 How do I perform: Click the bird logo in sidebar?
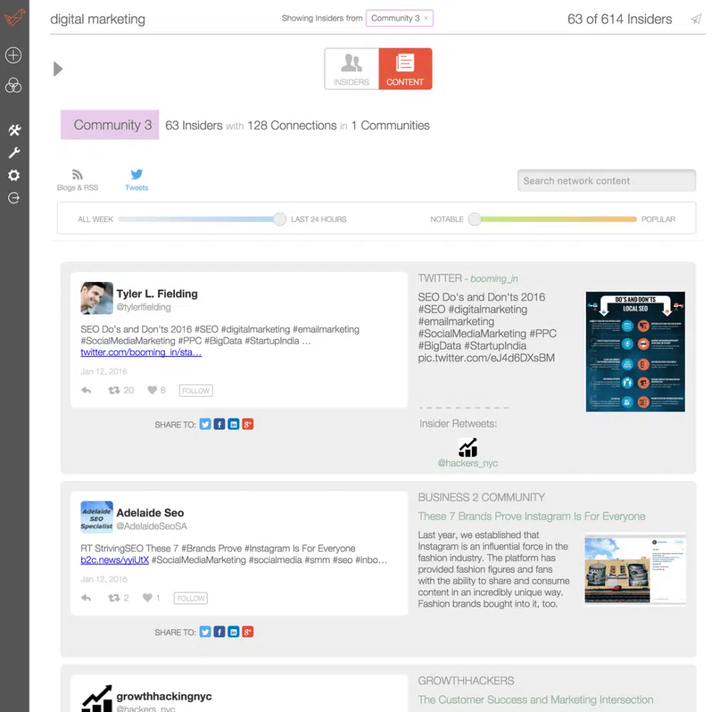[14, 18]
